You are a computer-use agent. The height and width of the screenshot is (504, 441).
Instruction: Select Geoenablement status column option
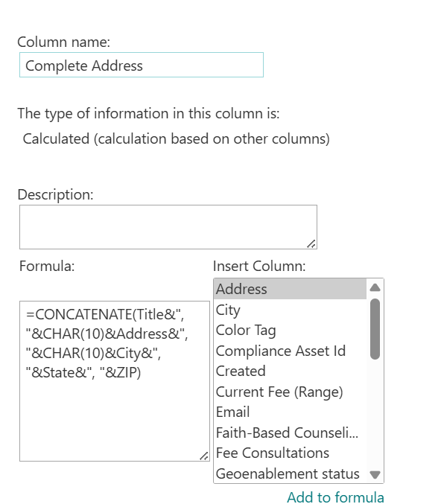tap(290, 473)
